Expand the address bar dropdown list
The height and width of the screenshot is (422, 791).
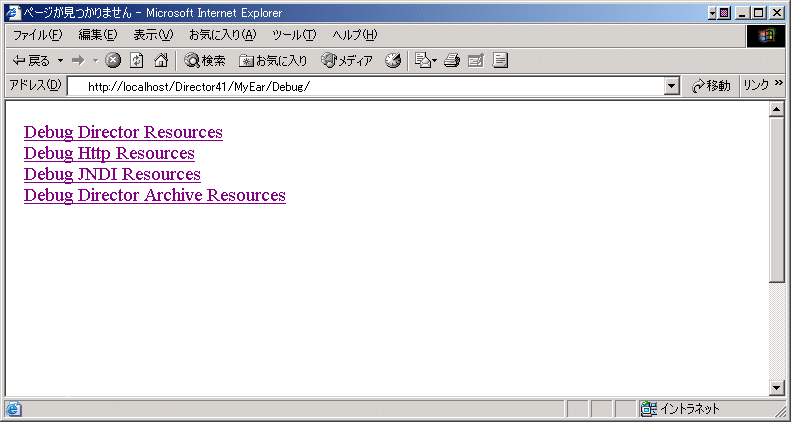671,87
